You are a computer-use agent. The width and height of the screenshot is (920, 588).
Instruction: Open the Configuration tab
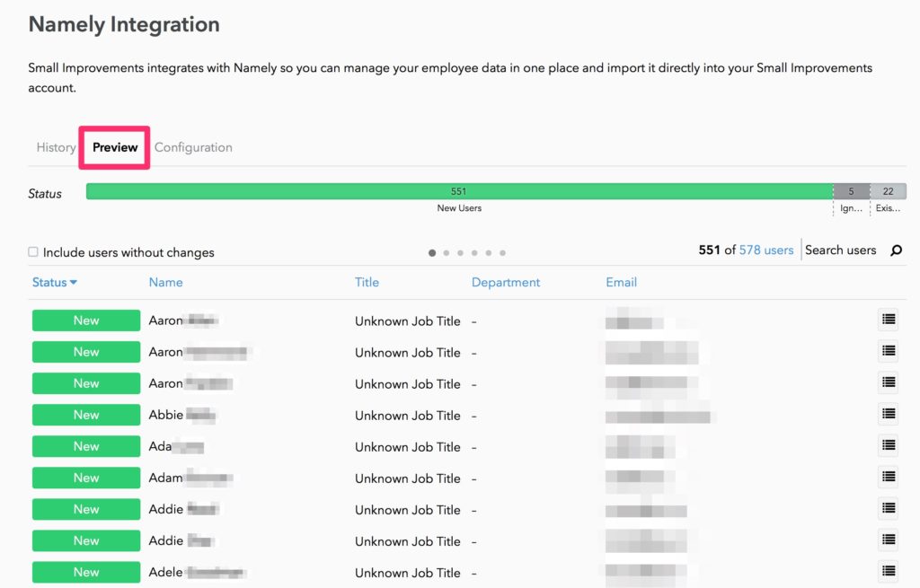coord(193,147)
